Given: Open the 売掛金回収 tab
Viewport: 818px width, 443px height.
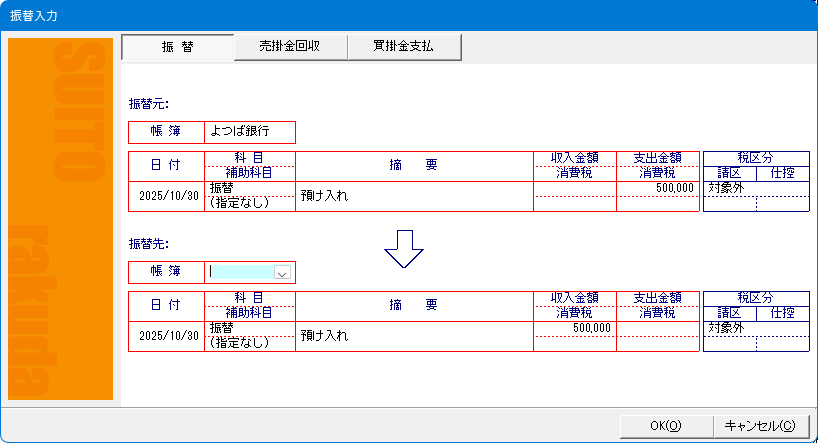Looking at the screenshot, I should [x=289, y=47].
